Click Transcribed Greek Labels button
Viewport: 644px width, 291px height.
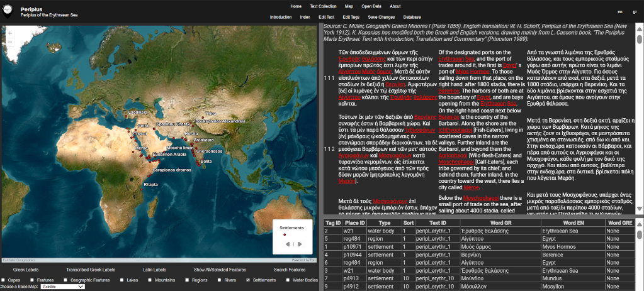pyautogui.click(x=89, y=269)
